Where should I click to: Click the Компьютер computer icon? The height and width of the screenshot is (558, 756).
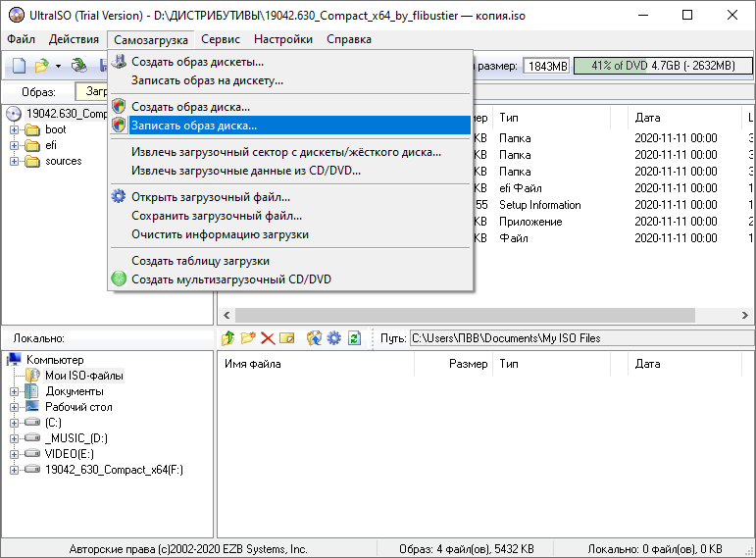pyautogui.click(x=14, y=360)
